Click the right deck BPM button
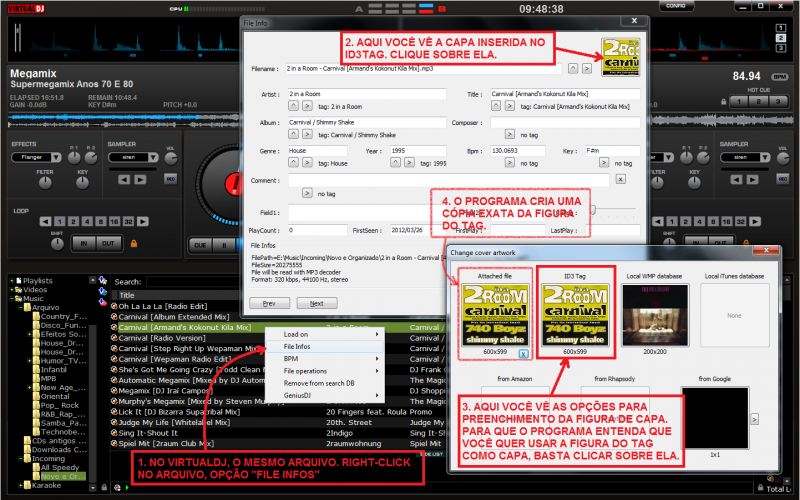This screenshot has height=500, width=800. click(x=780, y=77)
